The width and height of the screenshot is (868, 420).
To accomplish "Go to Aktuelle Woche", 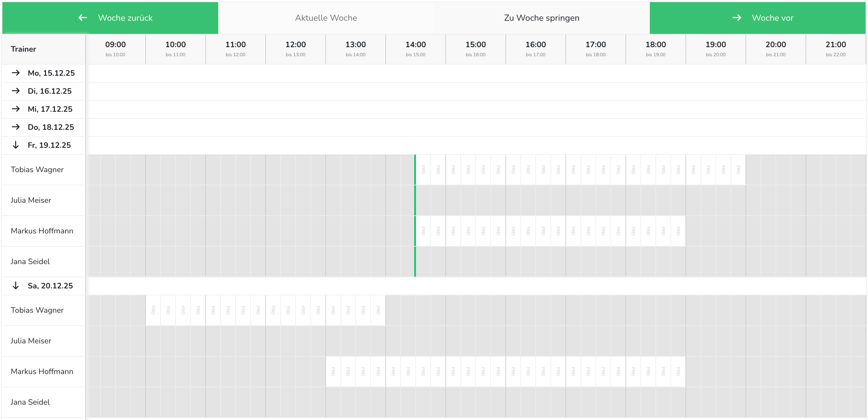I will pyautogui.click(x=326, y=17).
